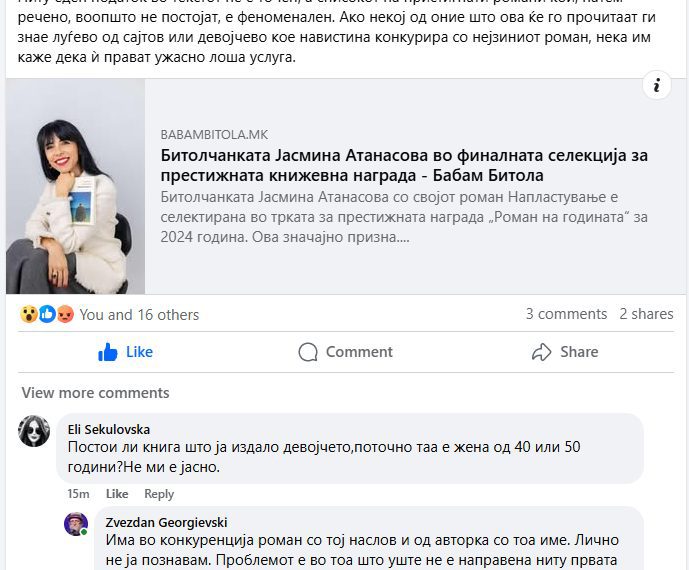The width and height of the screenshot is (689, 570).
Task: Open Eli Sekulovska's profile picture
Action: pyautogui.click(x=34, y=431)
